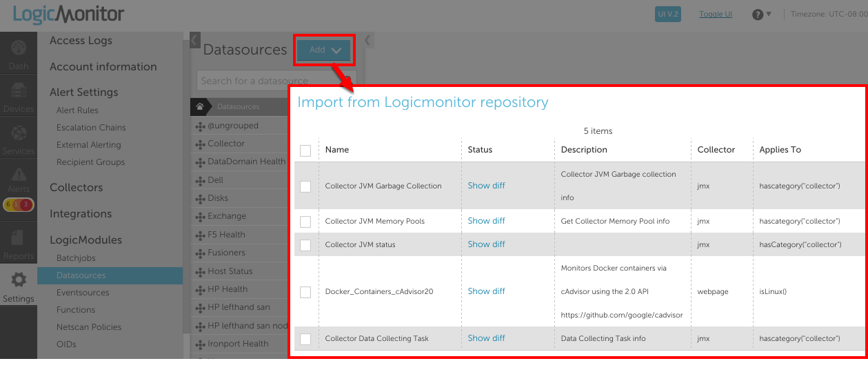Viewport: 868px width, 390px height.
Task: Click the UI V.2 button
Action: [x=668, y=14]
